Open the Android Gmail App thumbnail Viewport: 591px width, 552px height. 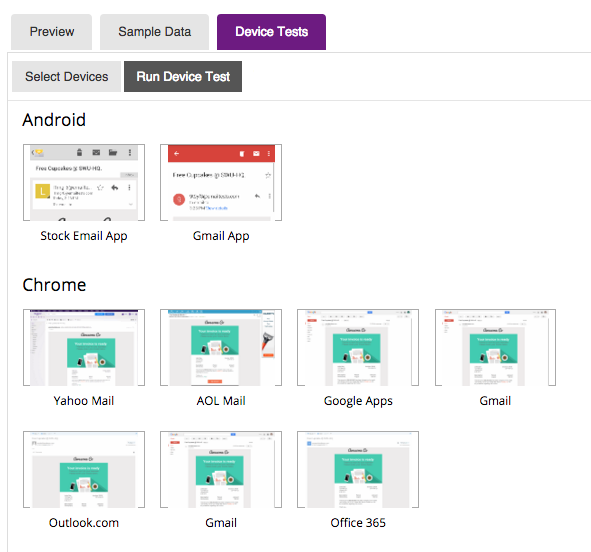[221, 182]
